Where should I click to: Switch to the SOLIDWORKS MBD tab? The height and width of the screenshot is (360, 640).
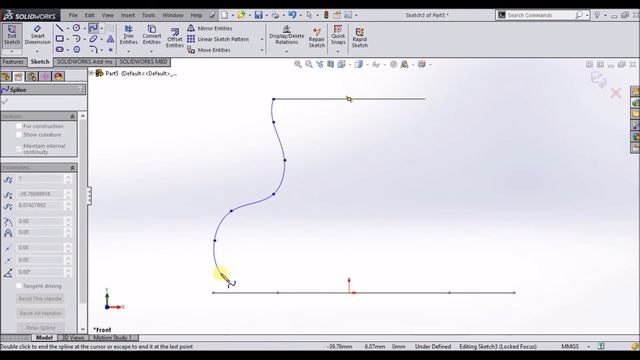[x=143, y=62]
